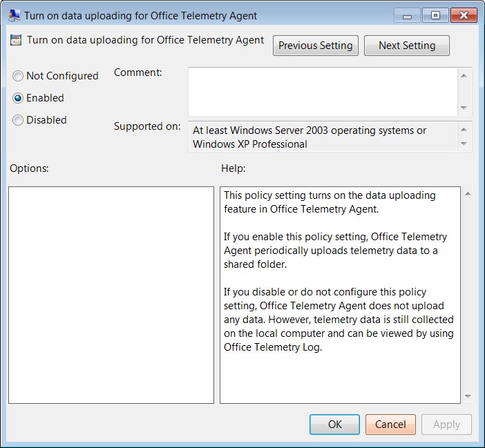Go to the Next Setting
This screenshot has width=485, height=448.
click(407, 46)
